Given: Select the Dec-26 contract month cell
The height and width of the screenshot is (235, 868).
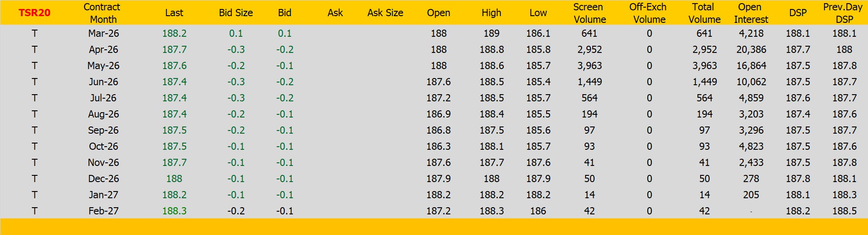Looking at the screenshot, I should [103, 179].
